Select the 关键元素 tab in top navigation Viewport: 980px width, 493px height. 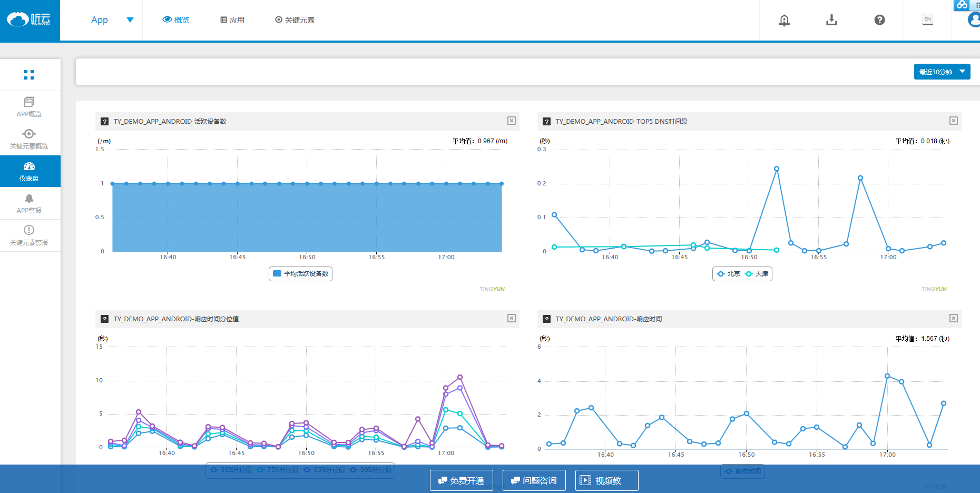click(295, 20)
